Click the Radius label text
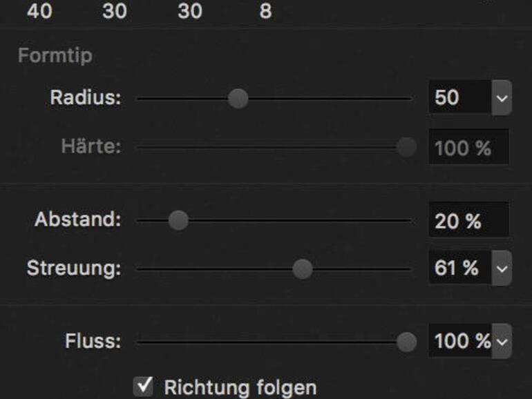Viewport: 532px width, 399px height. pos(85,98)
